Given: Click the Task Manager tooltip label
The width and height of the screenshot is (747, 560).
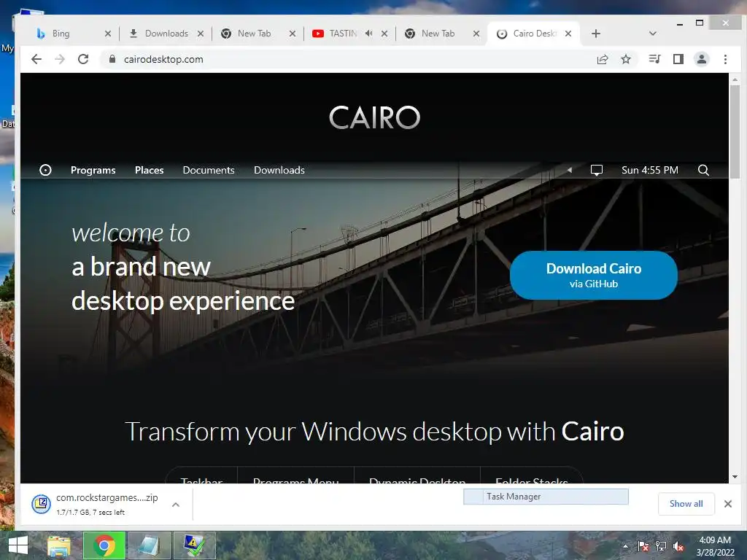Looking at the screenshot, I should pos(546,496).
